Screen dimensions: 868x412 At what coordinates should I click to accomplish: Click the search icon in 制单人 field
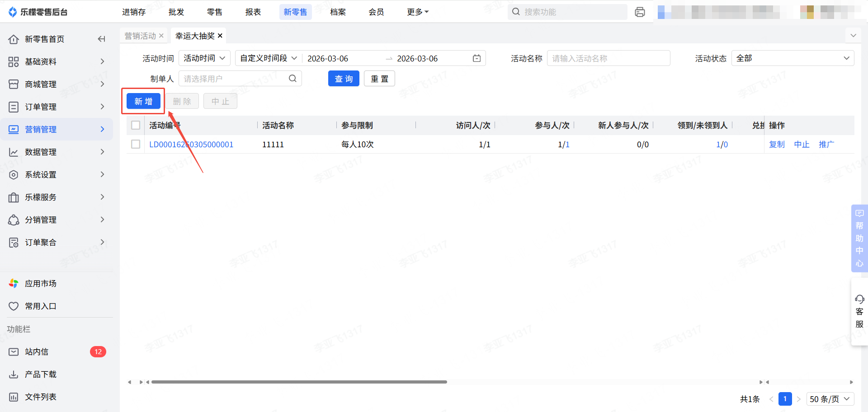click(292, 79)
